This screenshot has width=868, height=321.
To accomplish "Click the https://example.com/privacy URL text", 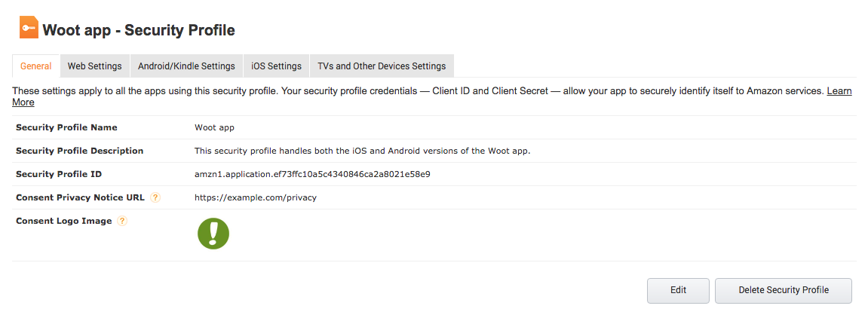I will [255, 197].
